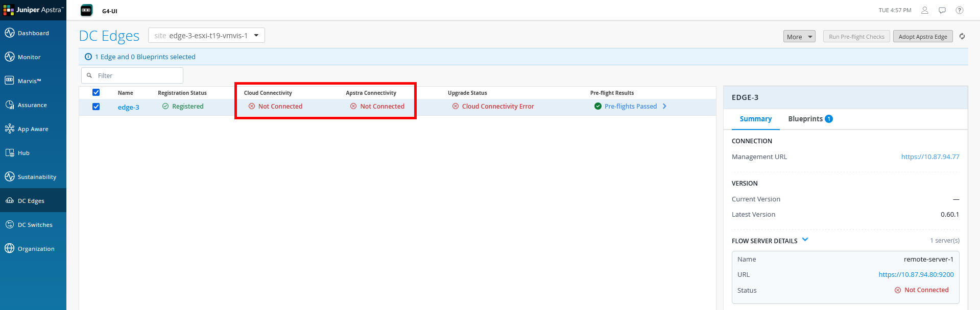This screenshot has width=980, height=310.
Task: Open flow server URL https://10.87.94.80:9200
Action: click(916, 274)
